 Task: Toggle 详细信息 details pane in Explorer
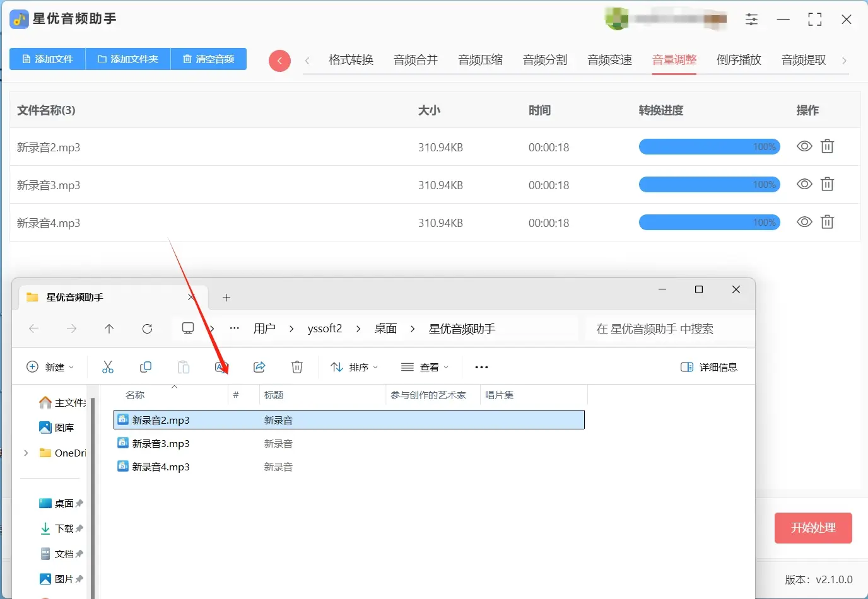[x=708, y=366]
